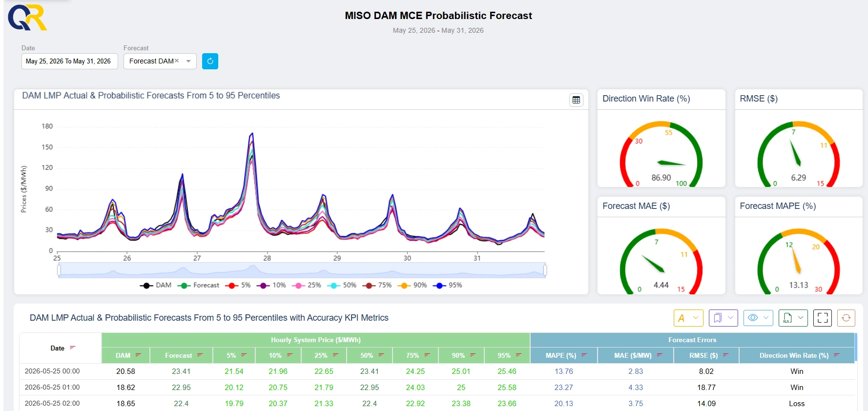
Task: Click the blue refresh button beside Forecast
Action: 210,61
